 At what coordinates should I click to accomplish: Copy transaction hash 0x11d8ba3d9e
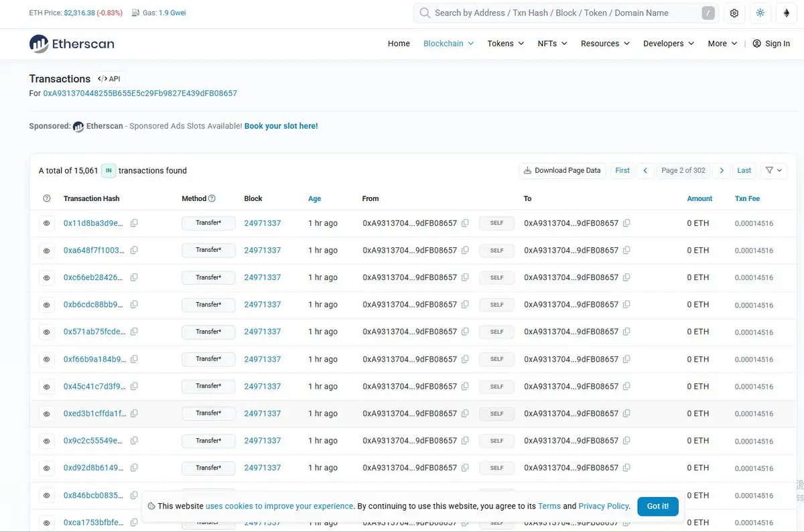point(134,223)
